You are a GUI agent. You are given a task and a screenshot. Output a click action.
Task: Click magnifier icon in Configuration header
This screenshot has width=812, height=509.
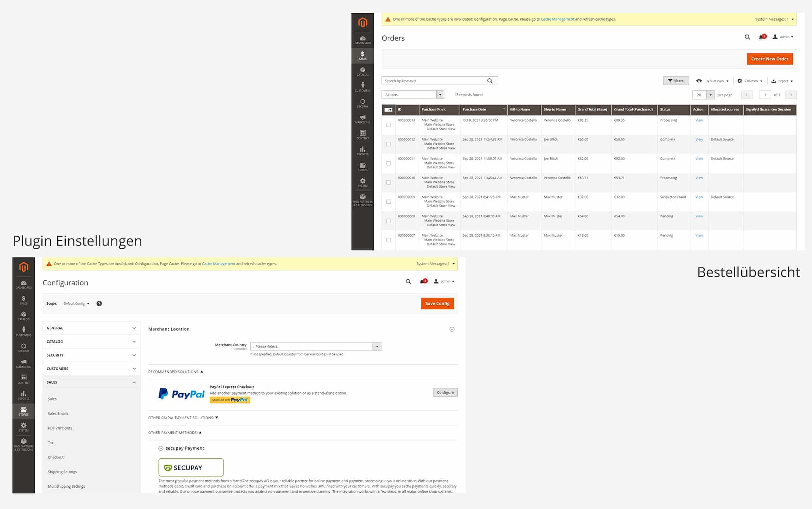pyautogui.click(x=408, y=282)
